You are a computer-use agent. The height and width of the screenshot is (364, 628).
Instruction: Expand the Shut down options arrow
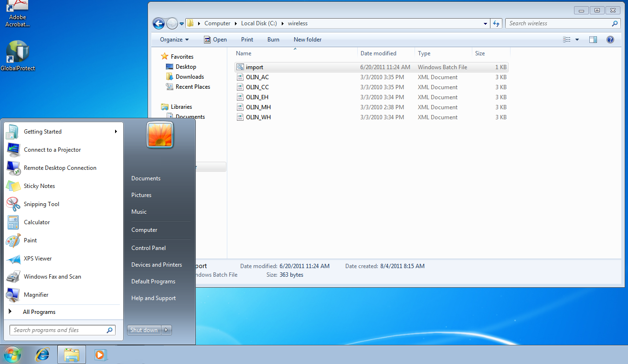click(x=166, y=330)
